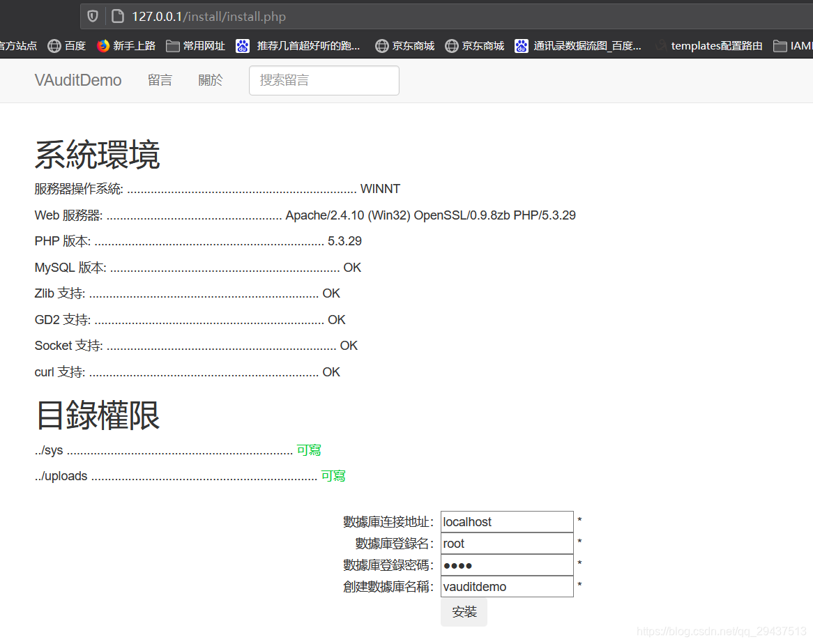The height and width of the screenshot is (644, 813).
Task: Click the shield tracking protection icon
Action: click(93, 17)
